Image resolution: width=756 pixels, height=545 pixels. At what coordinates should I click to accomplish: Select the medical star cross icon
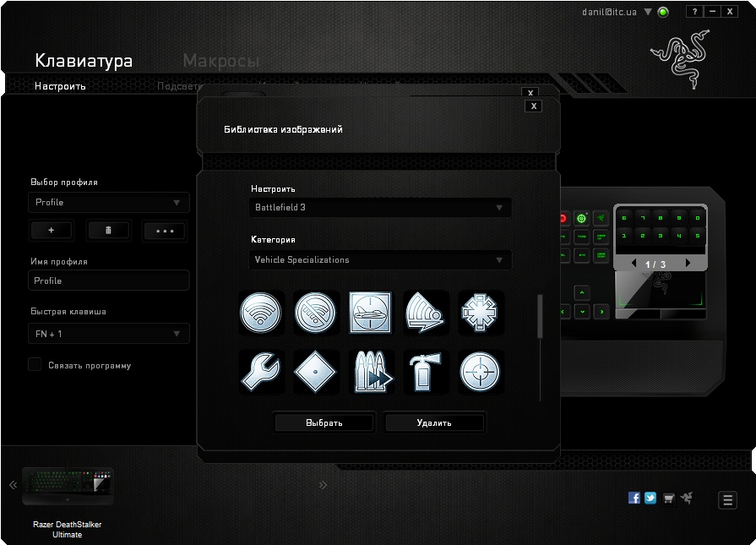pyautogui.click(x=479, y=313)
